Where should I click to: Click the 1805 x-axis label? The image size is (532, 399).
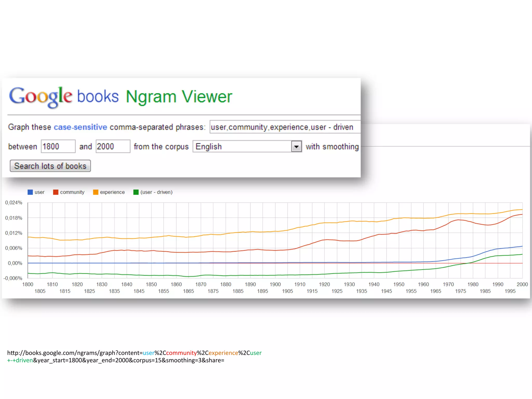pyautogui.click(x=40, y=291)
